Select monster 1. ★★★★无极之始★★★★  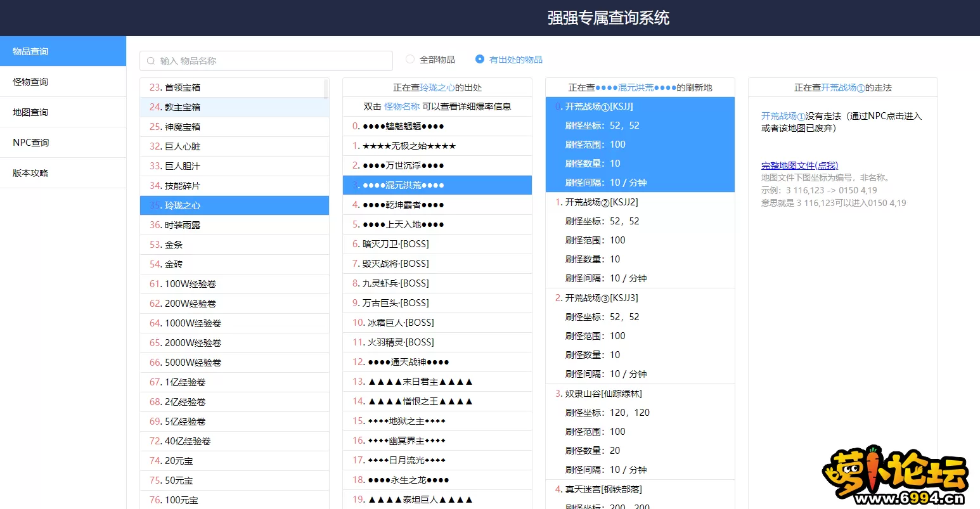[x=437, y=146]
